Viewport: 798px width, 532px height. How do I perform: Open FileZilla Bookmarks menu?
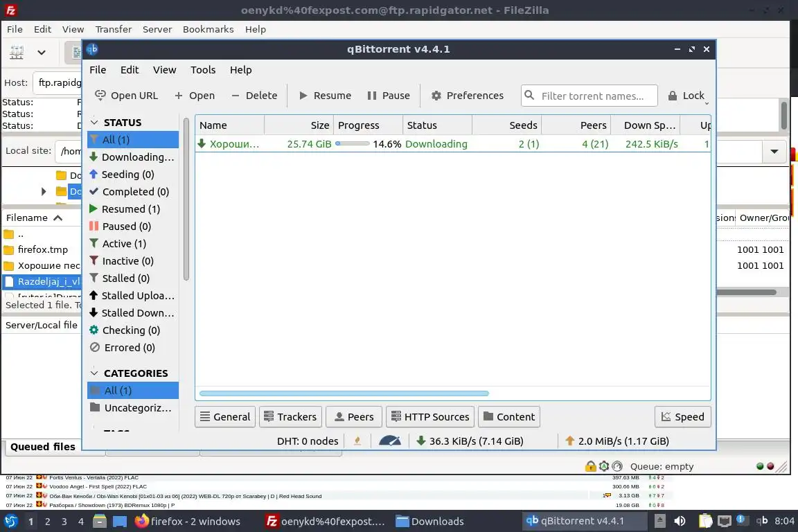click(x=208, y=29)
